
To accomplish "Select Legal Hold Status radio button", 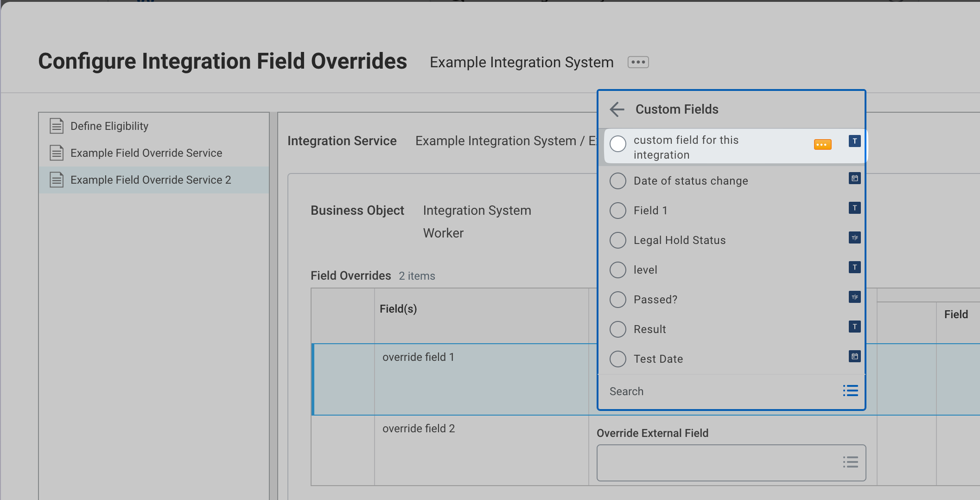I will [x=617, y=240].
